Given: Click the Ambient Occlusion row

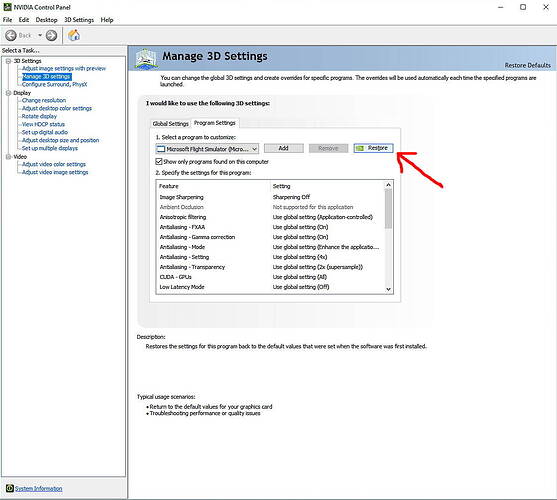Looking at the screenshot, I should 270,207.
